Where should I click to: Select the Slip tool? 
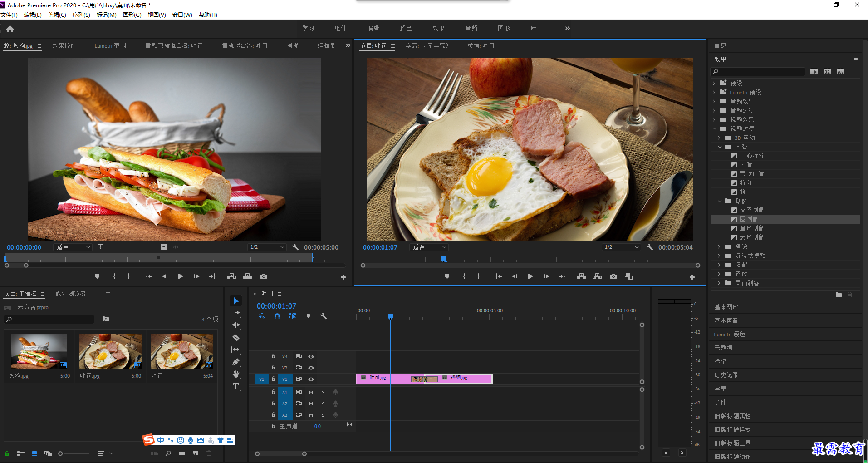236,350
